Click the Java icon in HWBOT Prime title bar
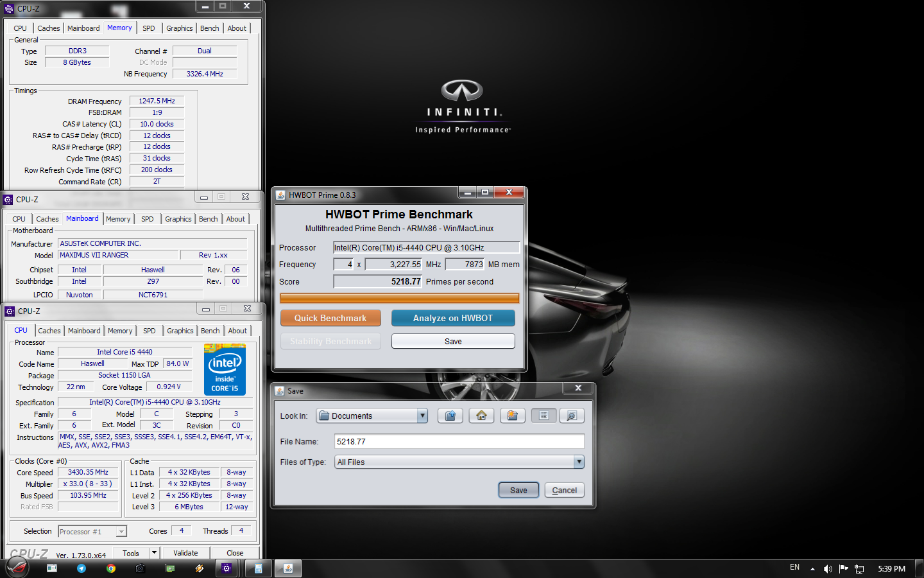The image size is (924, 578). (x=280, y=195)
